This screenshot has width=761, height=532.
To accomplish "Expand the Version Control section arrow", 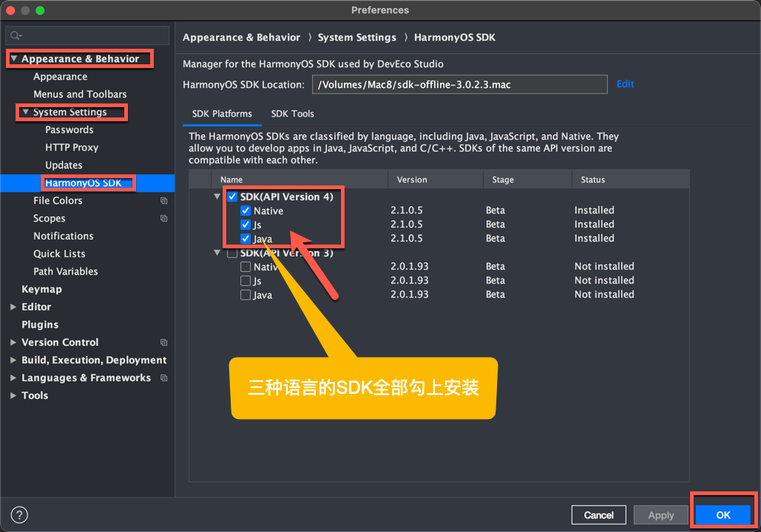I will coord(13,342).
